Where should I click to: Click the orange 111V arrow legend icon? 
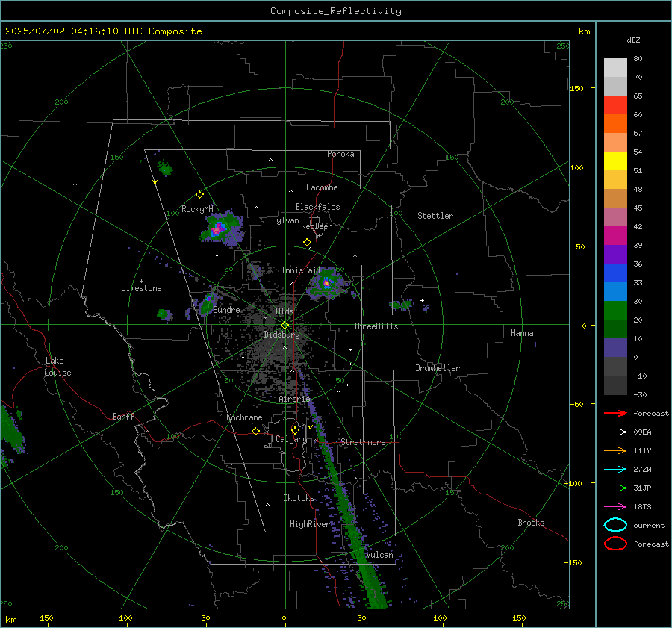(615, 450)
